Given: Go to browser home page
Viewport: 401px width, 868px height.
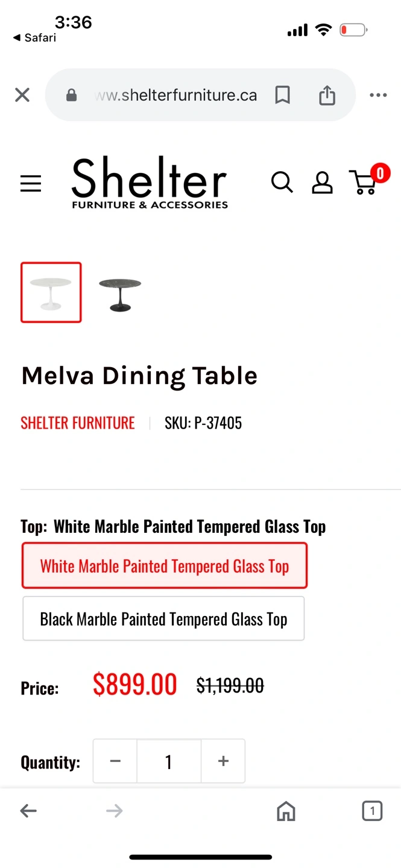Looking at the screenshot, I should pos(286,811).
